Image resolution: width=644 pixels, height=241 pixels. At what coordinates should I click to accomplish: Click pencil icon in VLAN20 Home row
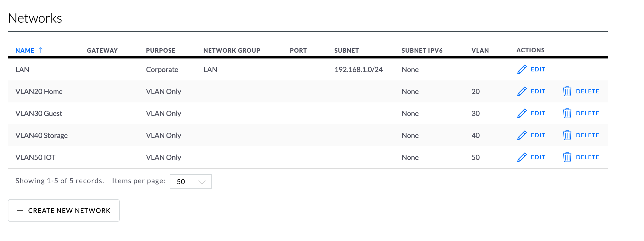pos(522,91)
